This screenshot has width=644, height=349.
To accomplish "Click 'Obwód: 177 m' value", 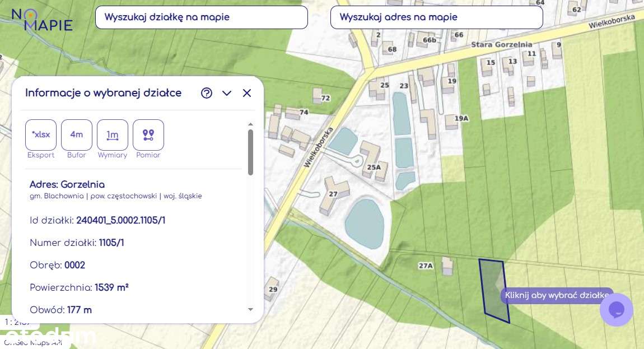I will coord(80,310).
